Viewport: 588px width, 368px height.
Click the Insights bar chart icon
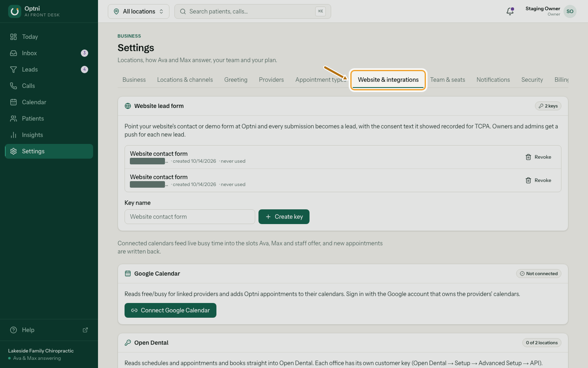(x=13, y=135)
